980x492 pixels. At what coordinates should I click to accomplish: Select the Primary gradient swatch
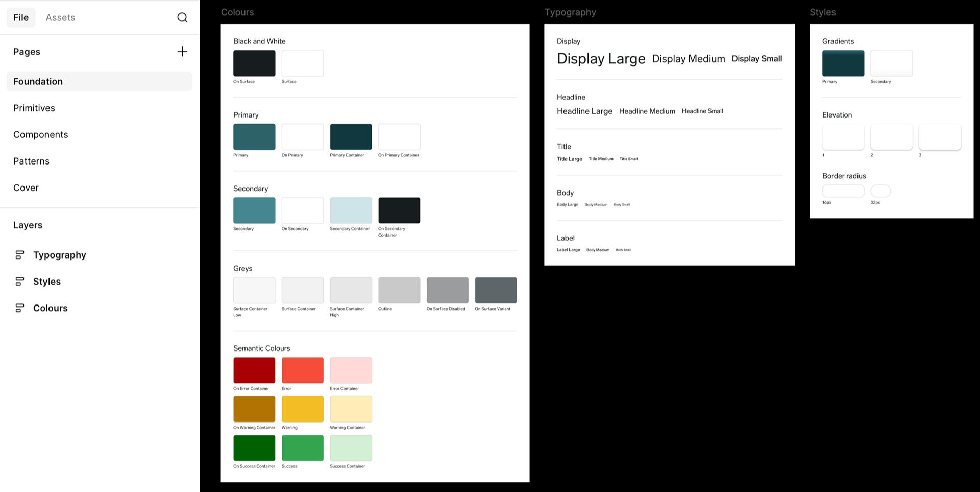843,63
